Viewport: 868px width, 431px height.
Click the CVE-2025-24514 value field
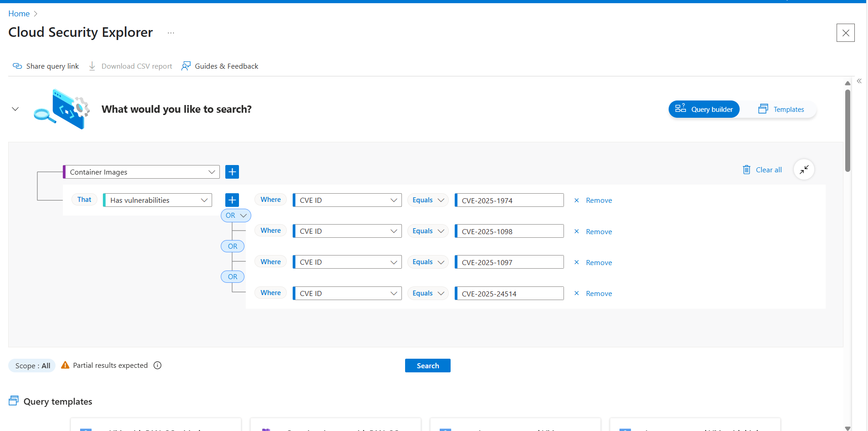click(509, 293)
